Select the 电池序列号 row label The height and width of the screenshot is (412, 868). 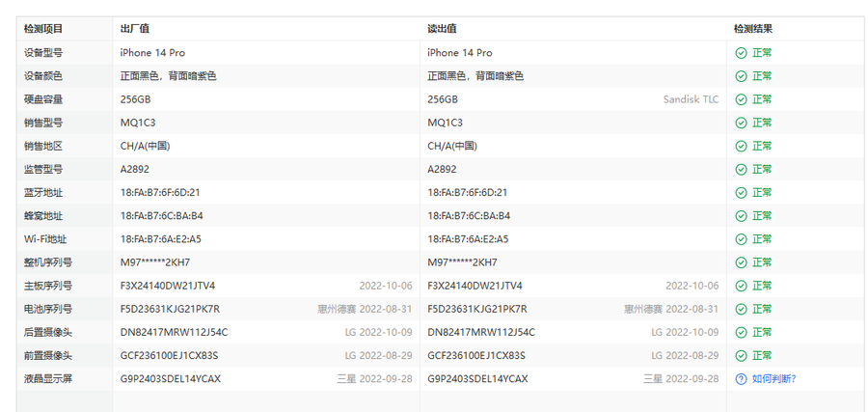coord(48,309)
